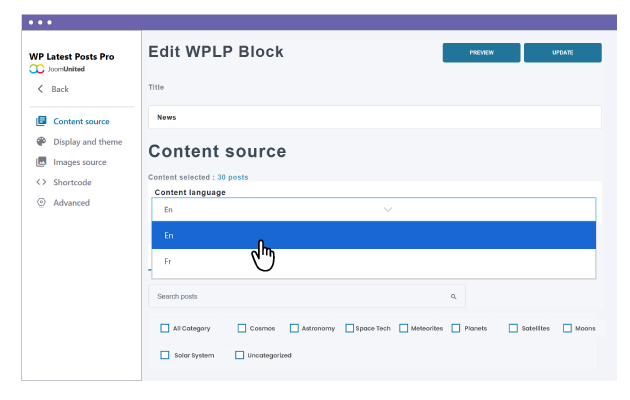Viewport: 630px width, 400px height.
Task: Tick the Solar System checkbox
Action: pyautogui.click(x=165, y=355)
